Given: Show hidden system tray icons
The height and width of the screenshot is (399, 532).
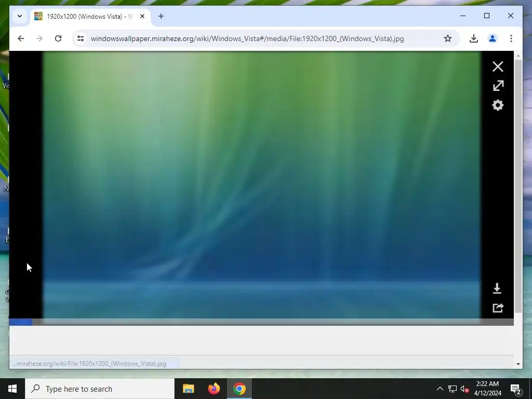Looking at the screenshot, I should pos(440,389).
